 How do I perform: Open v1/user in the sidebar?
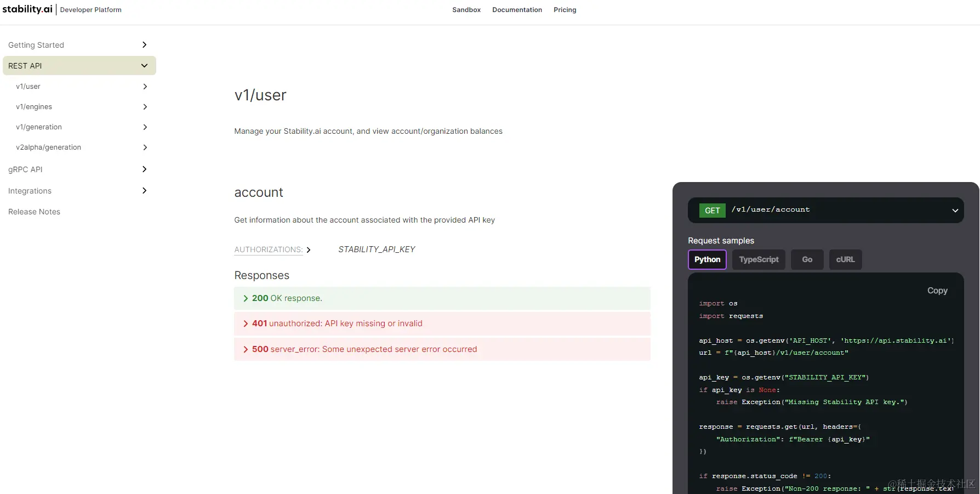coord(28,87)
